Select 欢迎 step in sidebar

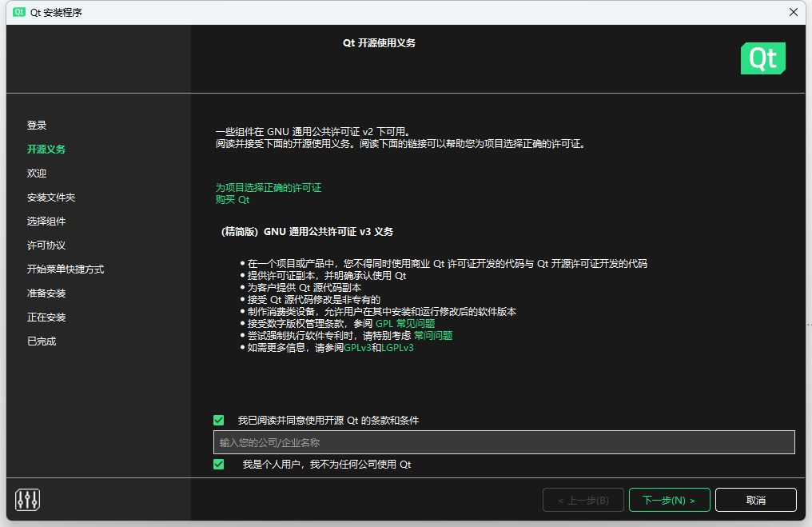click(x=37, y=173)
